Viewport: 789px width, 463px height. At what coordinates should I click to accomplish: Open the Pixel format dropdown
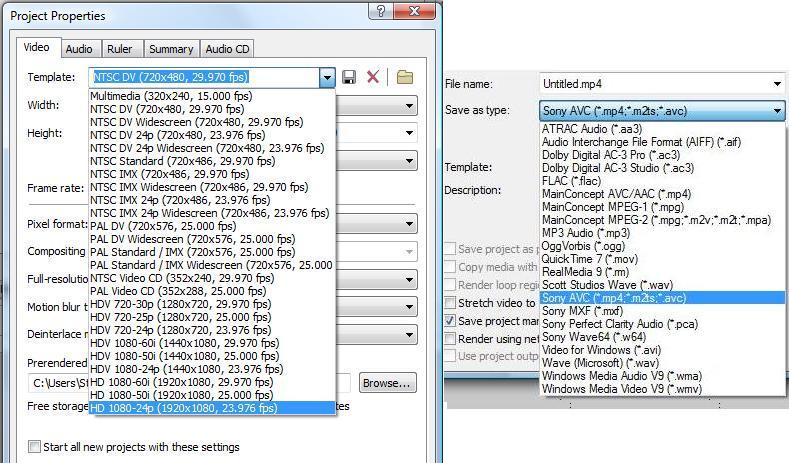tap(409, 224)
